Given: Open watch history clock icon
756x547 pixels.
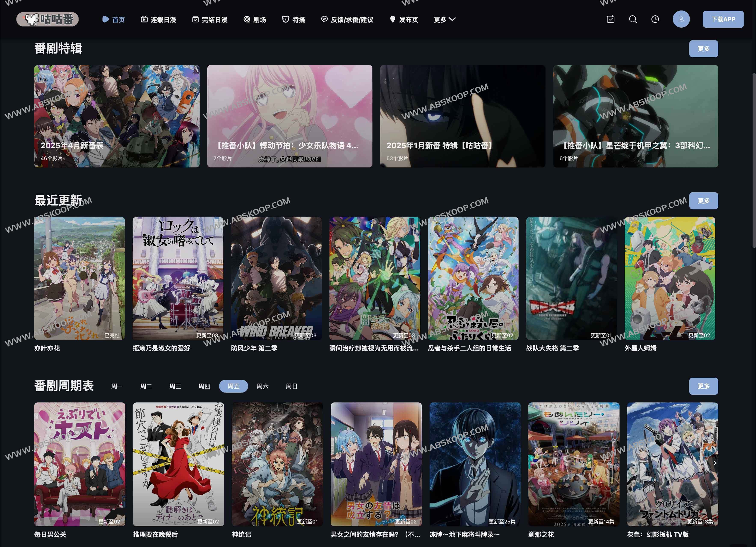Looking at the screenshot, I should click(x=655, y=19).
